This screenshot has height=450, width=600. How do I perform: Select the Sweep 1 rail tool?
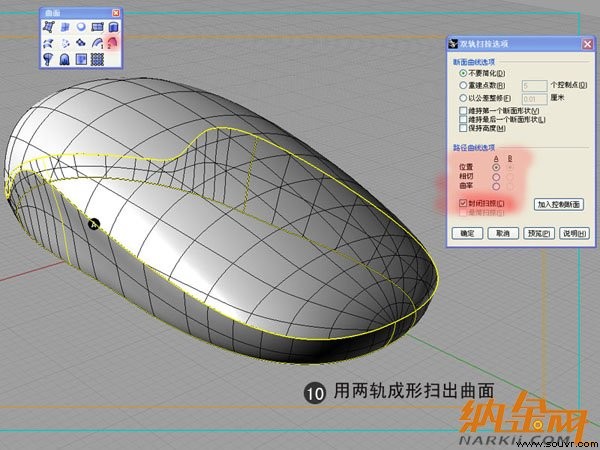click(x=97, y=43)
